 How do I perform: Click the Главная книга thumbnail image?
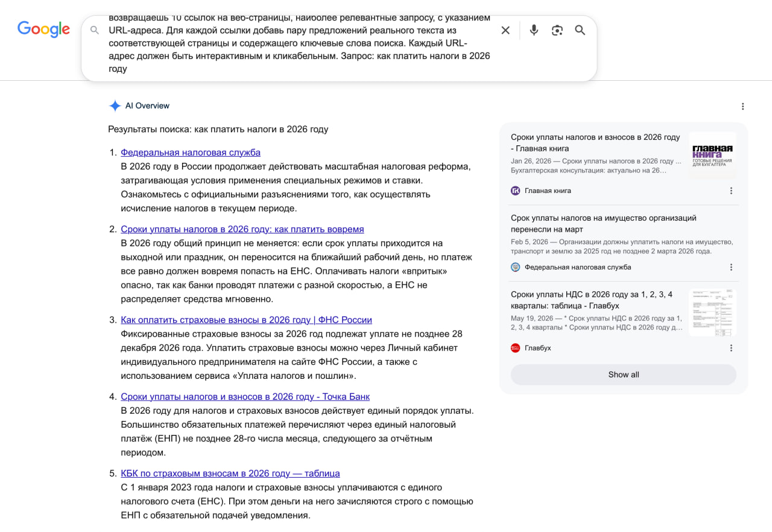pyautogui.click(x=712, y=154)
